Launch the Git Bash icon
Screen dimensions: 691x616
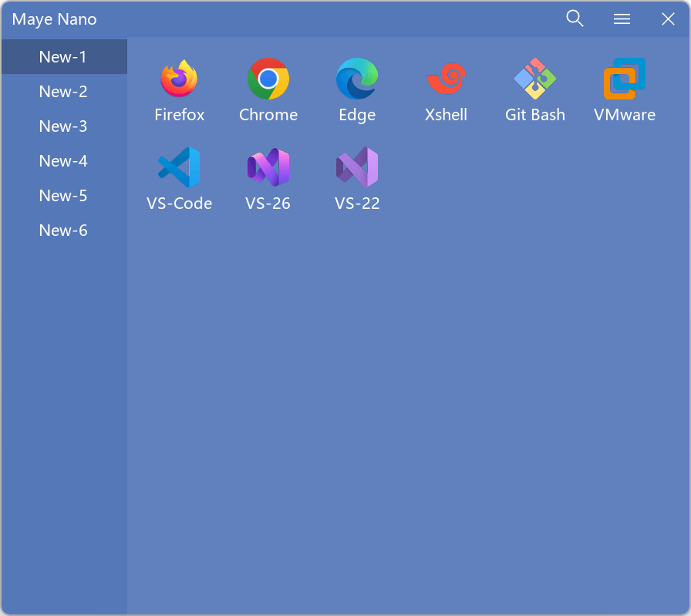coord(535,79)
